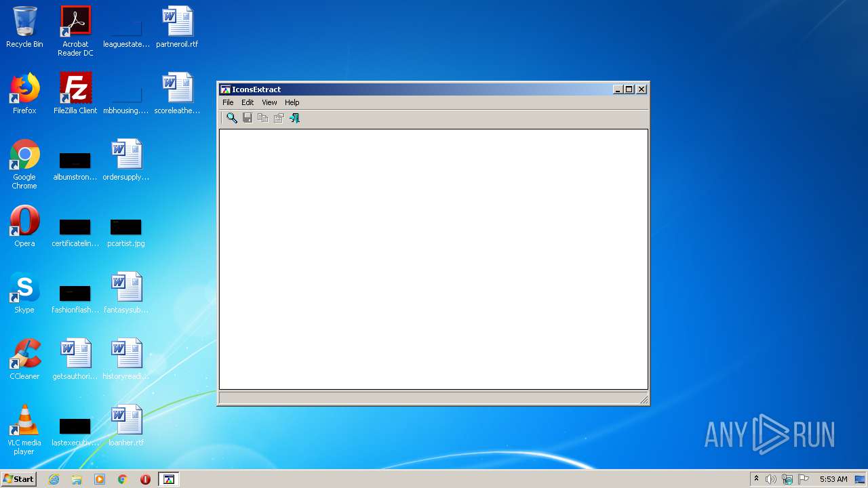Open the Windows Start menu

(18, 479)
